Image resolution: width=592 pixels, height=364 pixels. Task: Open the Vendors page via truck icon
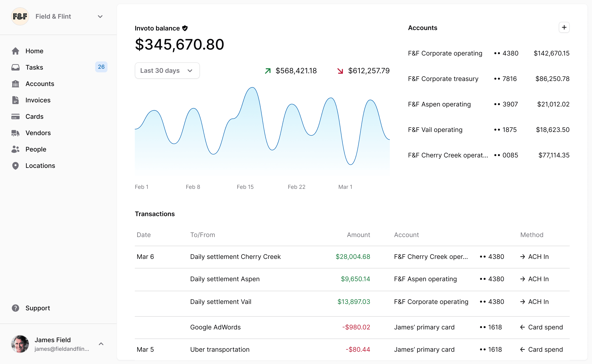pyautogui.click(x=16, y=133)
